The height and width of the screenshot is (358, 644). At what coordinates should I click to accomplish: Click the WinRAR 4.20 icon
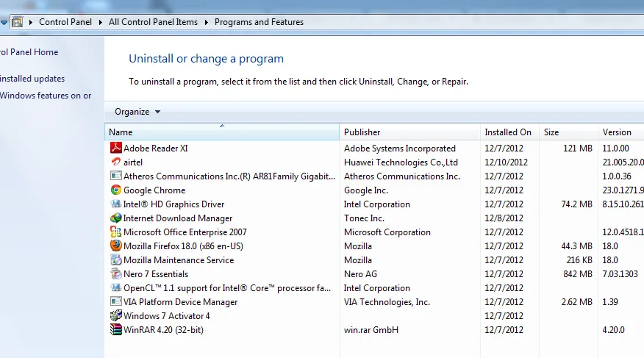(116, 329)
